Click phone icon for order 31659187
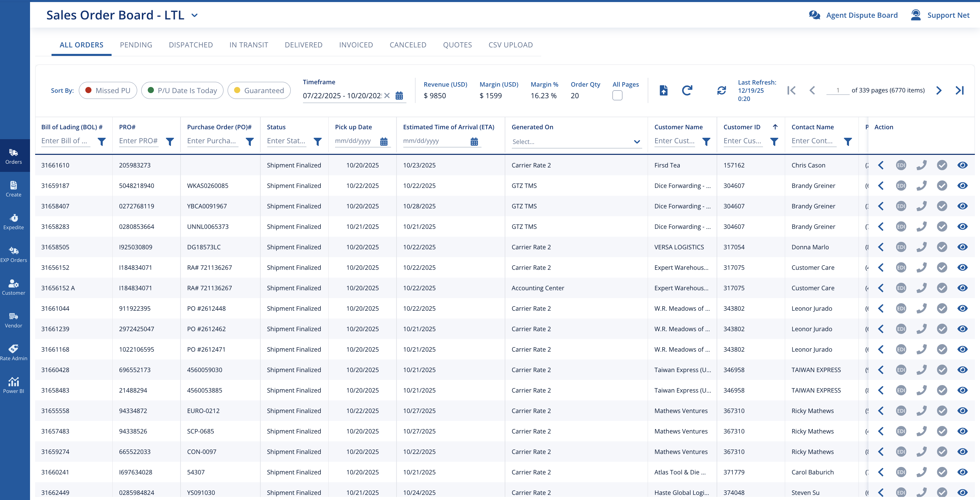The height and width of the screenshot is (500, 980). 921,186
